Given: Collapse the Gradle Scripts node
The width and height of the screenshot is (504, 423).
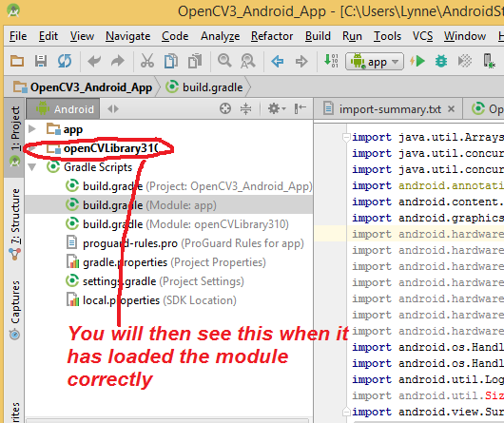Looking at the screenshot, I should [31, 167].
